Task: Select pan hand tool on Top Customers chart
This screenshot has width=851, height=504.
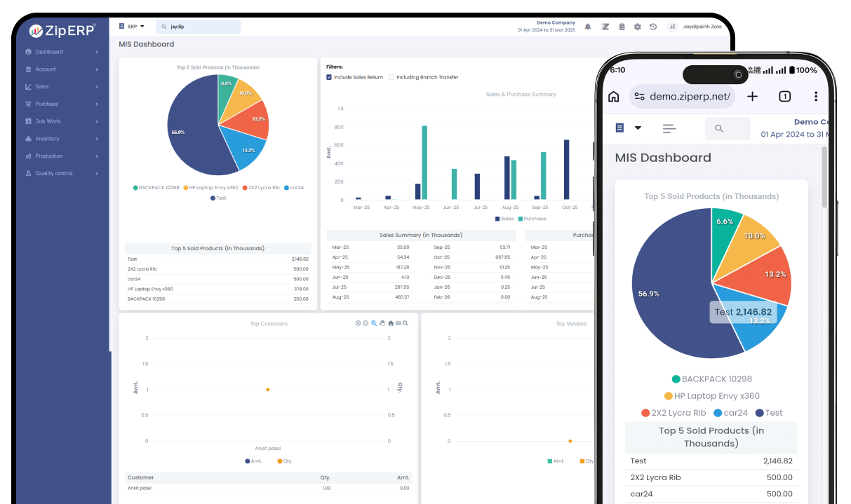Action: click(382, 323)
